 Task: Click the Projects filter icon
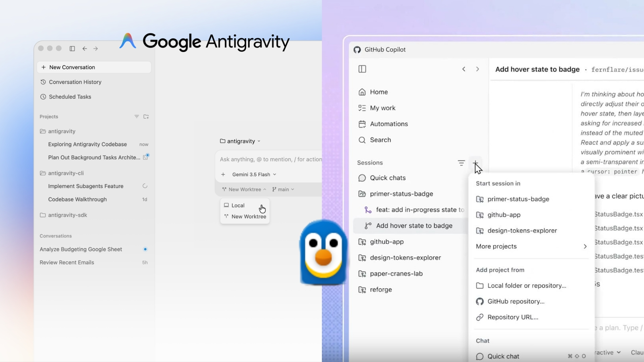coord(137,117)
